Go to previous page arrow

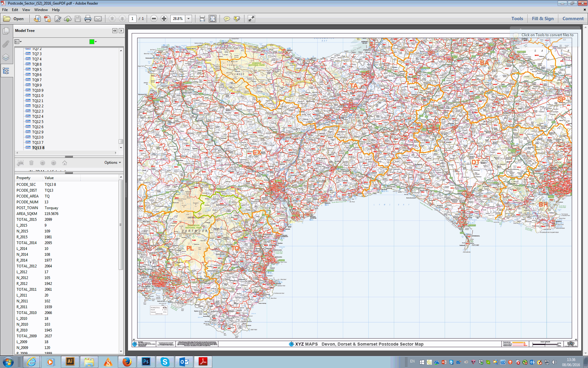[112, 19]
